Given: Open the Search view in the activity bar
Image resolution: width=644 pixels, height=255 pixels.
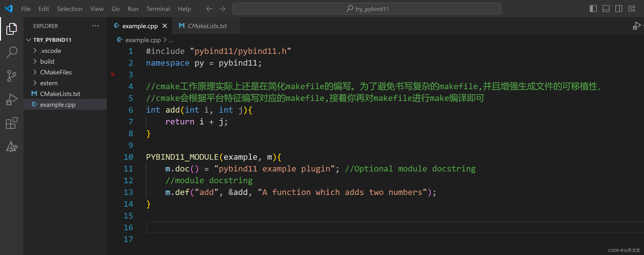Looking at the screenshot, I should click(11, 52).
